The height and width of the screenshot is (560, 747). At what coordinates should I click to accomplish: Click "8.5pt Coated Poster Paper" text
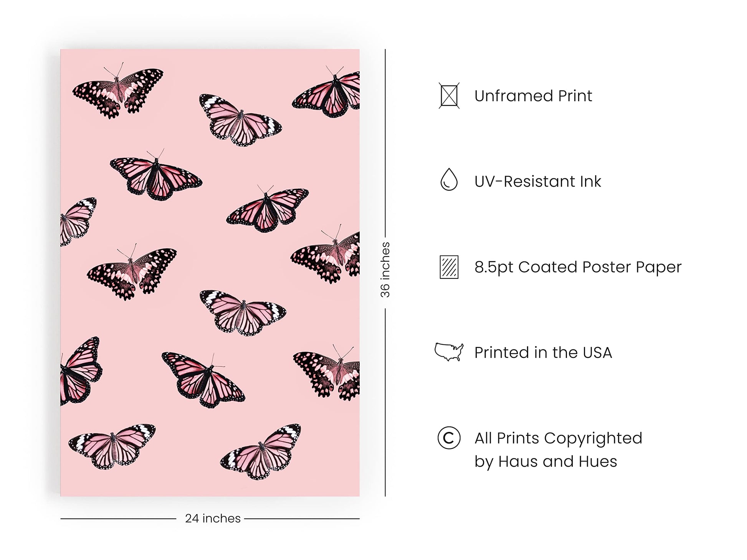[x=578, y=267]
